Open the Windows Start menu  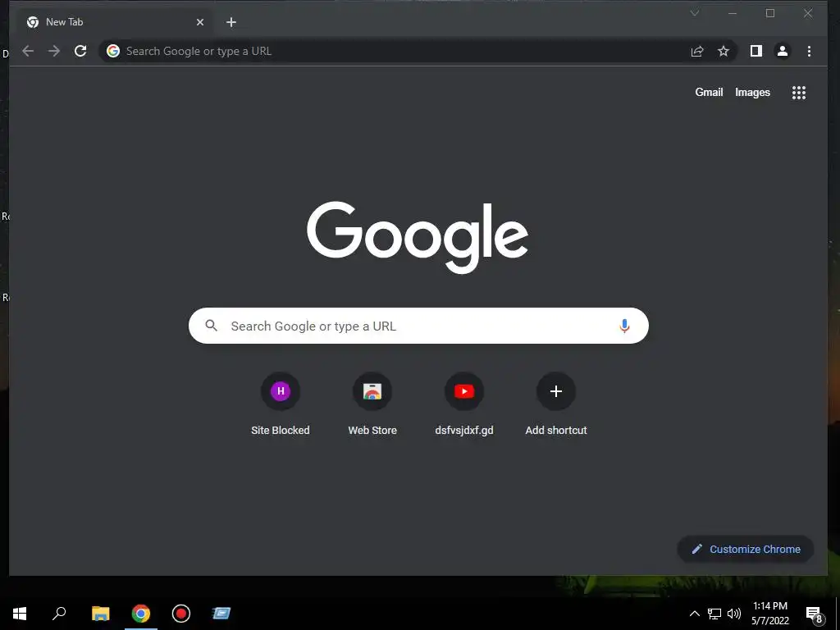20,614
